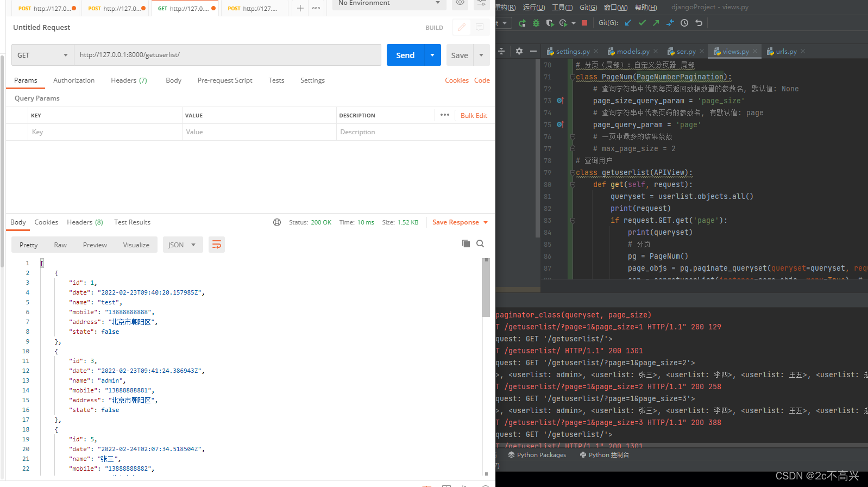Open the No Environment dropdown

[389, 3]
